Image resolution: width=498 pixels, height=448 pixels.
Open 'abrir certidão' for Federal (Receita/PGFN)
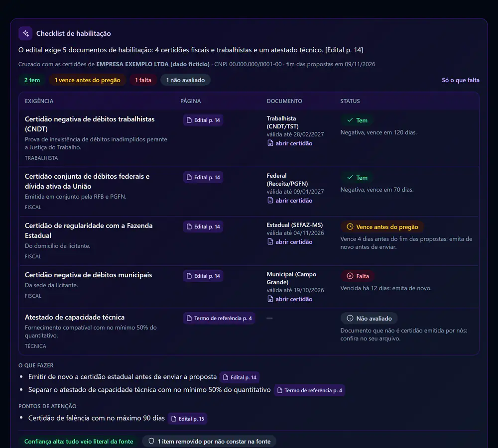point(290,200)
